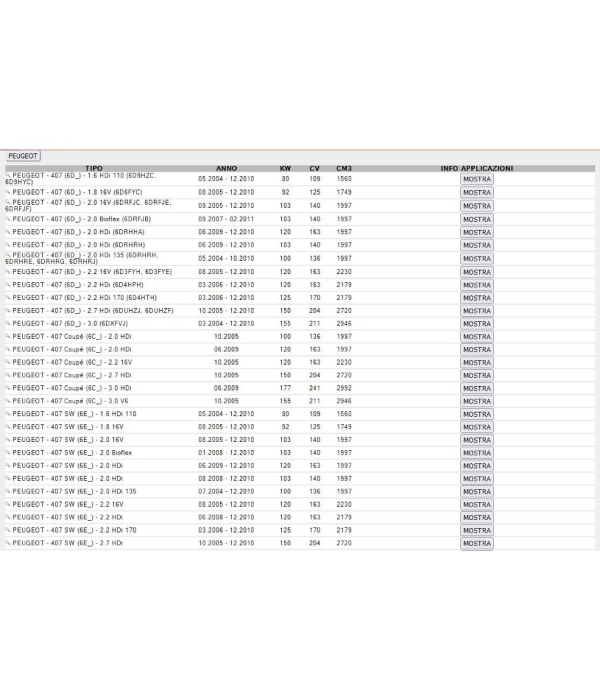
Task: Click the CM3 column header
Action: tap(344, 168)
